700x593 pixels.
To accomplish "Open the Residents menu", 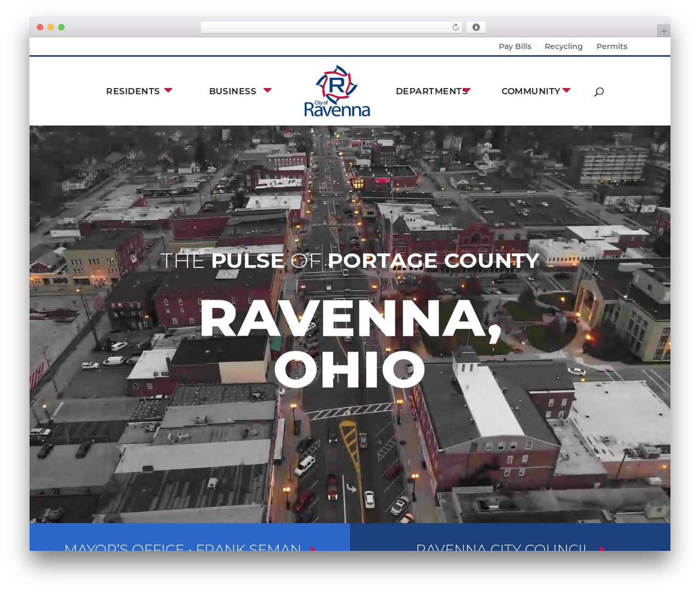I will coord(133,91).
